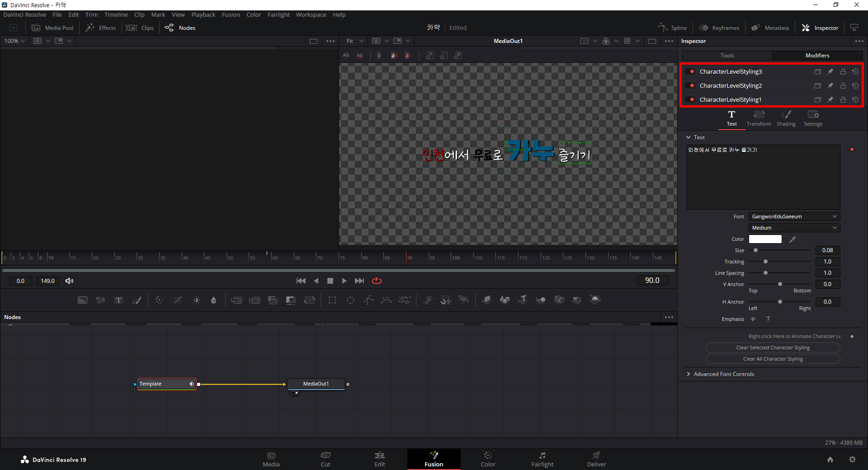868x470 pixels.
Task: Click the white text Color swatch
Action: click(x=765, y=239)
